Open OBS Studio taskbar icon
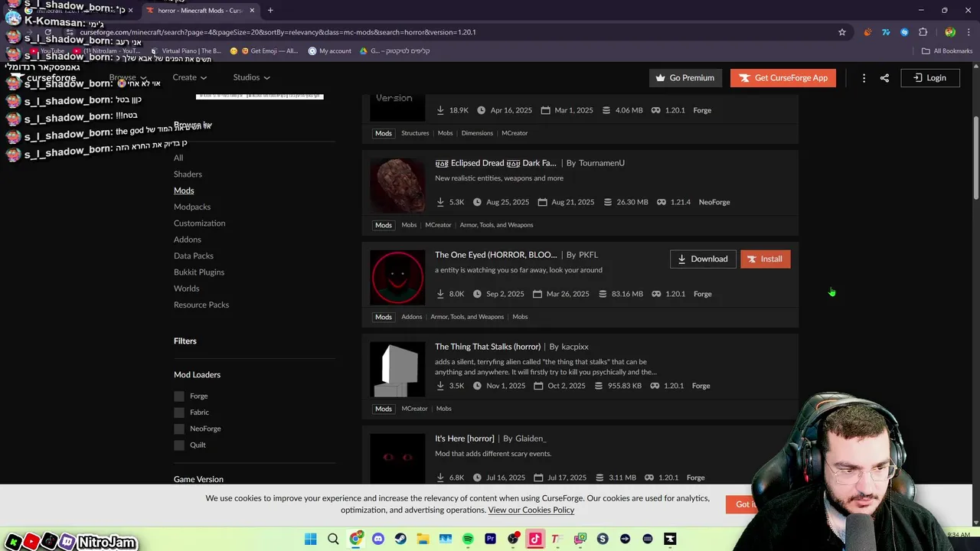Viewport: 980px width, 551px height. 513,539
